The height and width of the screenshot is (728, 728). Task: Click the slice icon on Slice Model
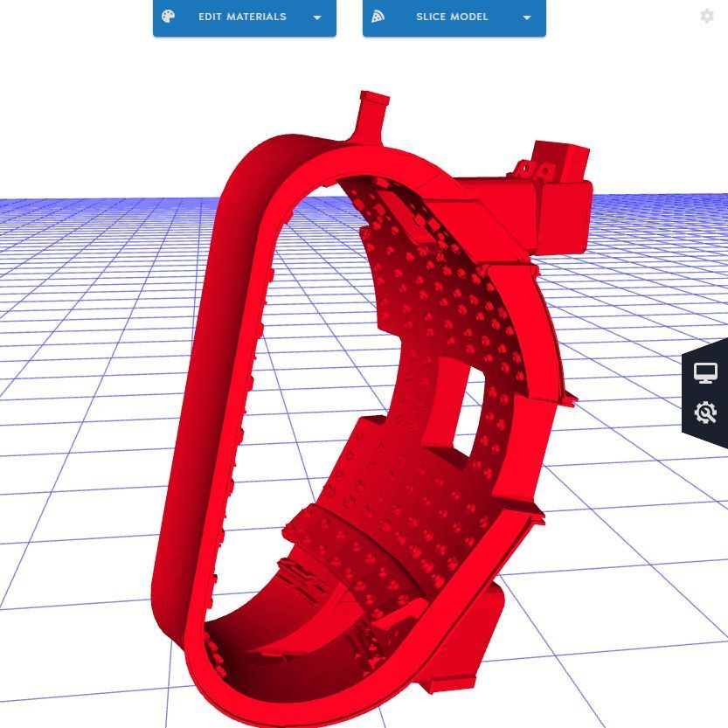click(378, 17)
